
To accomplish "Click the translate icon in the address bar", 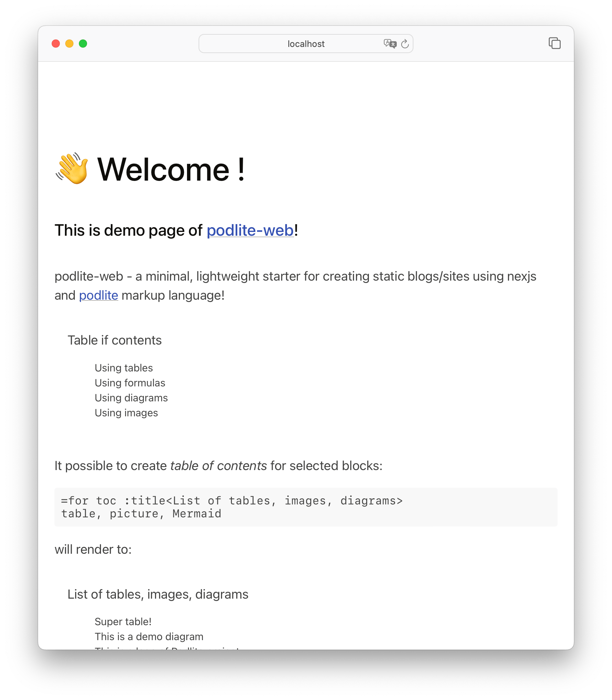I will [x=389, y=44].
